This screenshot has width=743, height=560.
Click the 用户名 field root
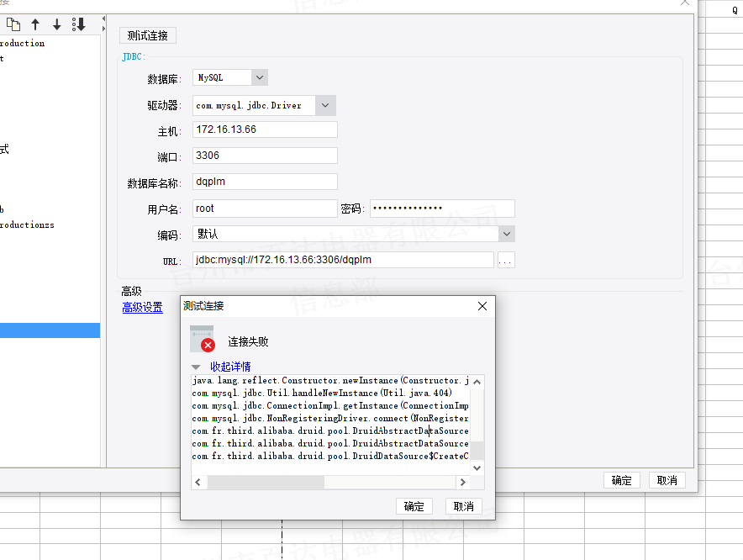coord(265,209)
